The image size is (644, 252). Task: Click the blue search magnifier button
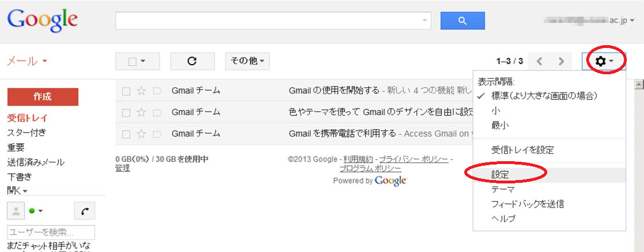point(463,21)
